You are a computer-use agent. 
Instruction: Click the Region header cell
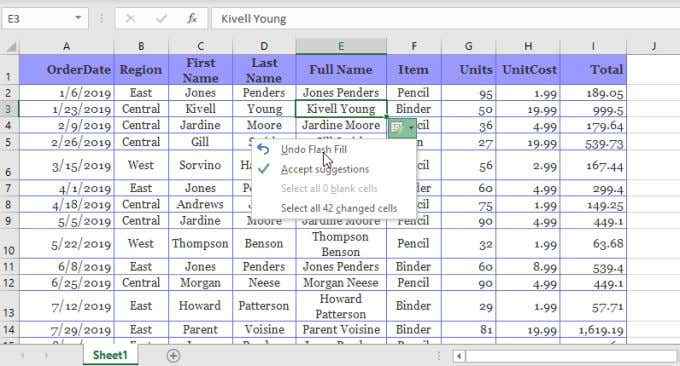pyautogui.click(x=141, y=69)
